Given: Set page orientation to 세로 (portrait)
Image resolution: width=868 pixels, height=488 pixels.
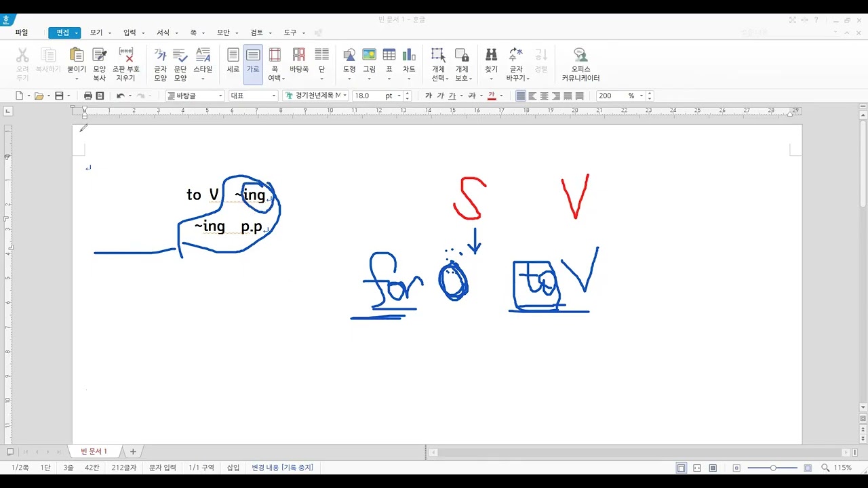Looking at the screenshot, I should [x=233, y=60].
